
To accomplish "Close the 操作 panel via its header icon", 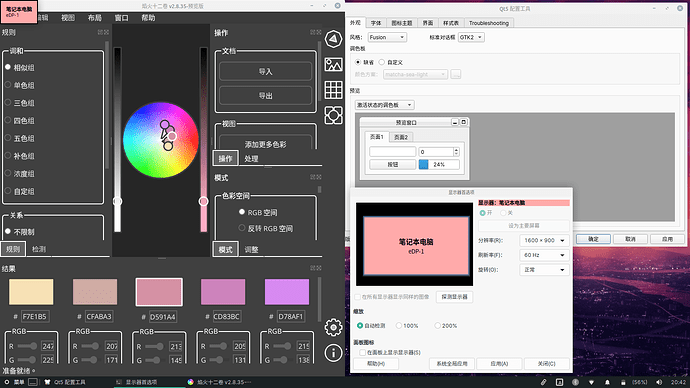I will [319, 32].
